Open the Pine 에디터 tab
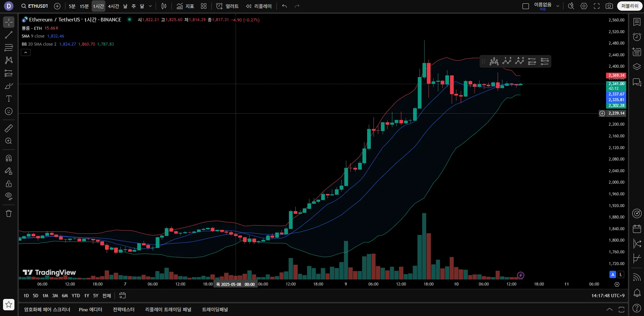644x316 pixels. point(90,310)
